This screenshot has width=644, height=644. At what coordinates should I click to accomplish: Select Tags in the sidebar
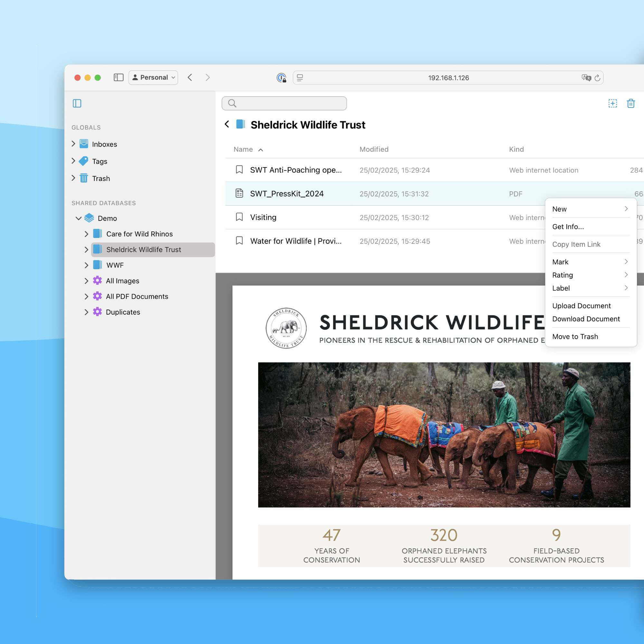point(100,161)
